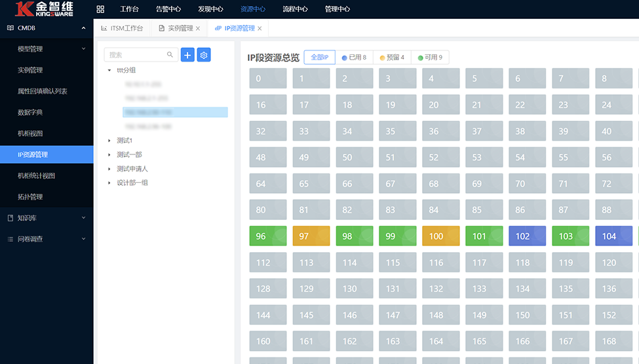This screenshot has height=364, width=639.
Task: Collapse the CMDB menu section
Action: (x=83, y=27)
